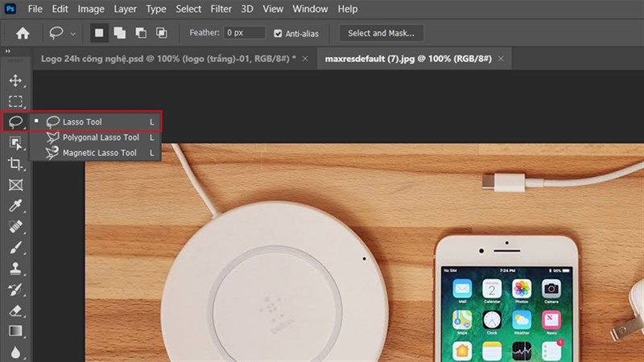Select the Eyedropper tool
Image resolution: width=644 pixels, height=362 pixels.
point(15,206)
